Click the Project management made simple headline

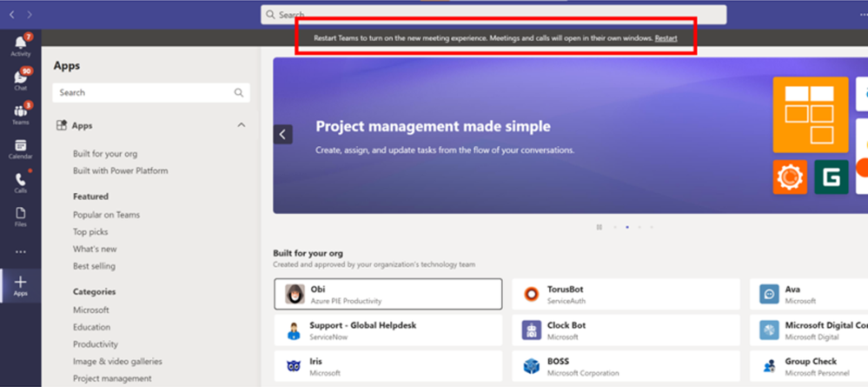[x=433, y=126]
